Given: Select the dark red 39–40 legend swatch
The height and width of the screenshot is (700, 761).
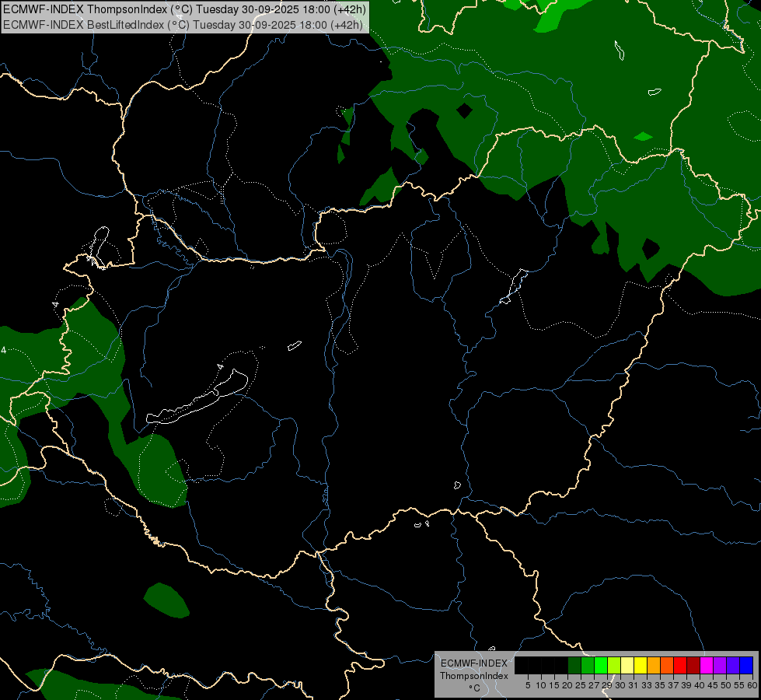Looking at the screenshot, I should pos(693,665).
